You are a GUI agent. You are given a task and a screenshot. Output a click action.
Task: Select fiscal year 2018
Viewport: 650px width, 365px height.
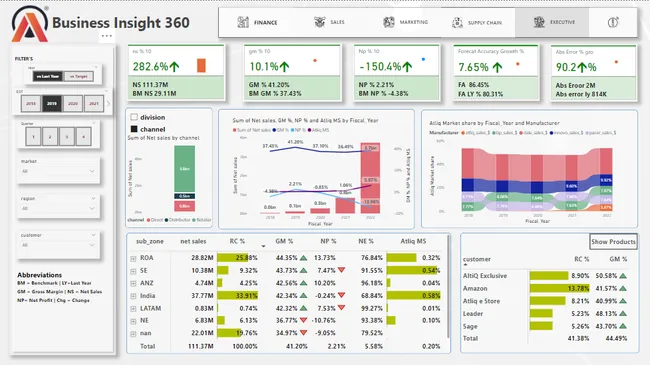pos(31,103)
